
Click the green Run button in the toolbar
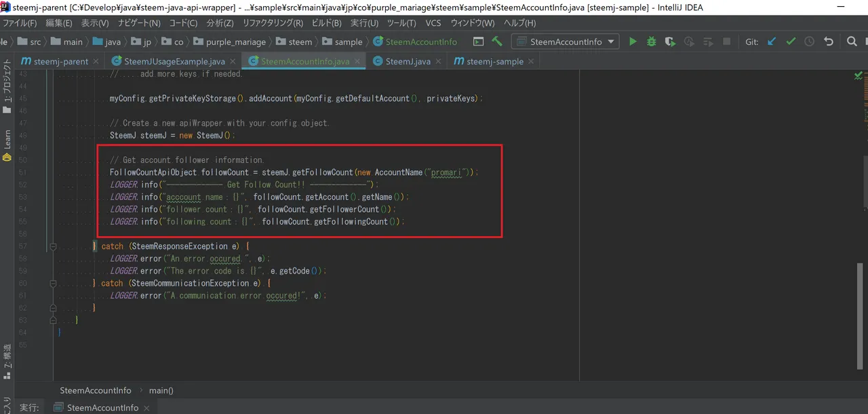click(633, 41)
